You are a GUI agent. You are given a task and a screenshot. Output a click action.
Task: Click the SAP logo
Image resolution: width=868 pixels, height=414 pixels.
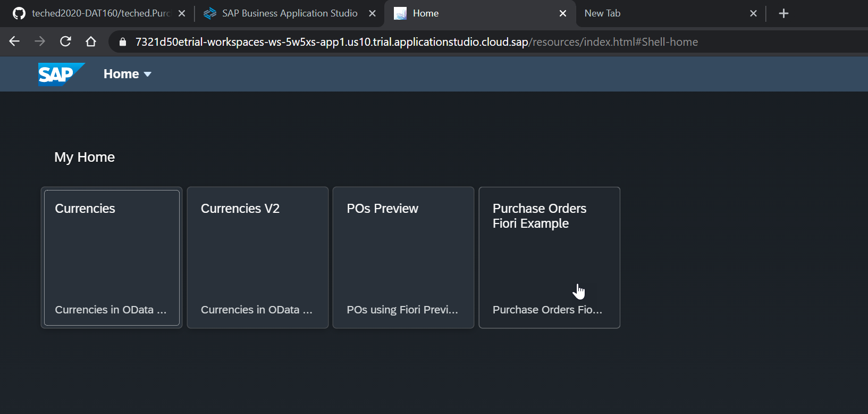pyautogui.click(x=61, y=74)
